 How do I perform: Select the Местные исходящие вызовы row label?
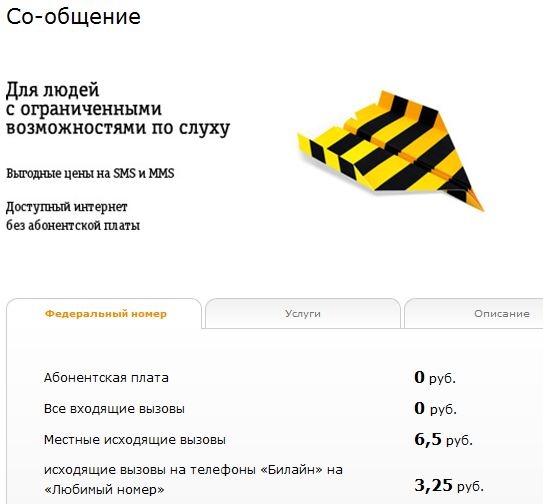coord(135,440)
